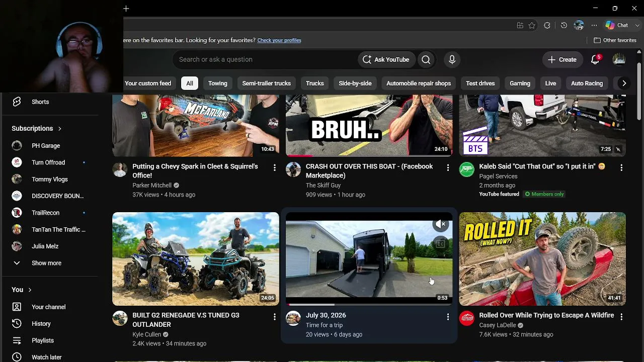Open the browser Settings and more ellipsis
Viewport: 644px width, 362px height.
click(594, 25)
